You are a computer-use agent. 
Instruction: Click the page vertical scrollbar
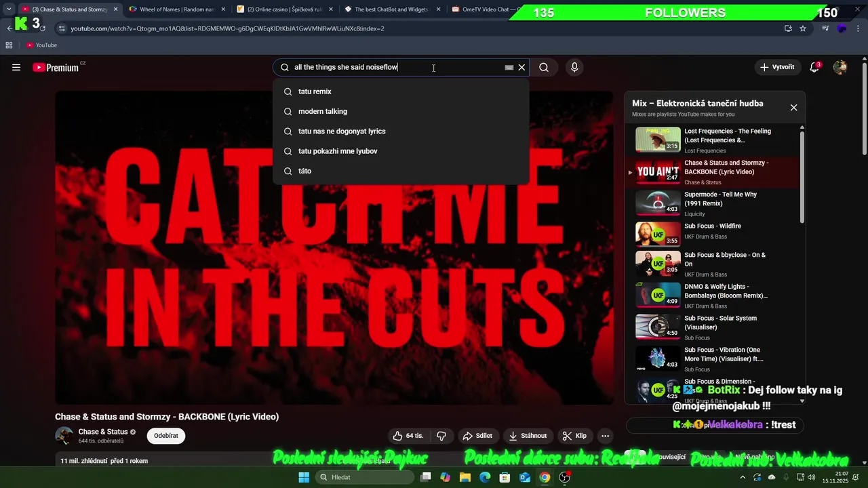tap(864, 108)
